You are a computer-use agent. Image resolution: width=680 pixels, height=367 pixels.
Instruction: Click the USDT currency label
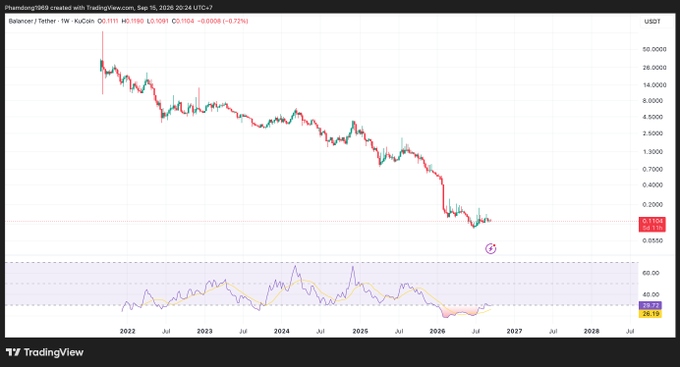(x=652, y=21)
